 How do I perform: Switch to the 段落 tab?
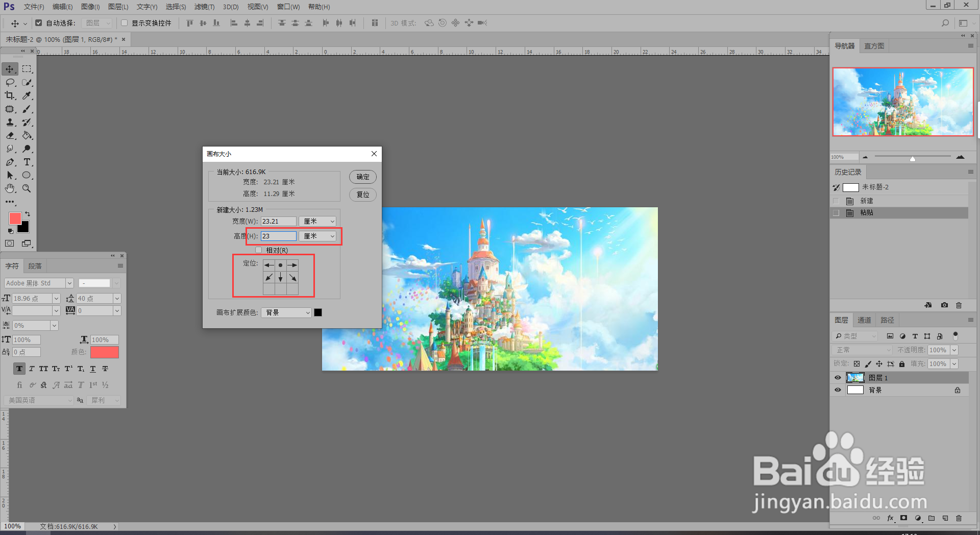(35, 266)
